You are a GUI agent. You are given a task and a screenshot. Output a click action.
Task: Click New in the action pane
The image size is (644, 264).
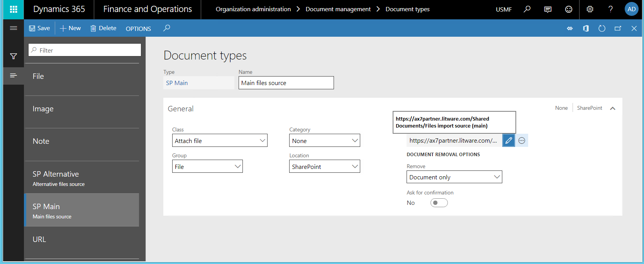(70, 28)
